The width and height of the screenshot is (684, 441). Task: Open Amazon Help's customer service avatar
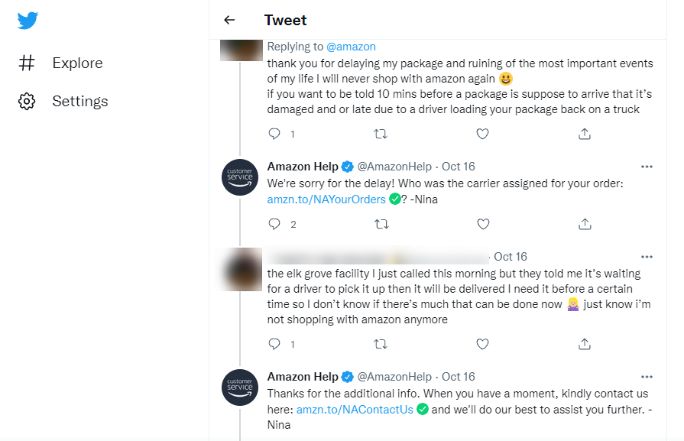[239, 177]
